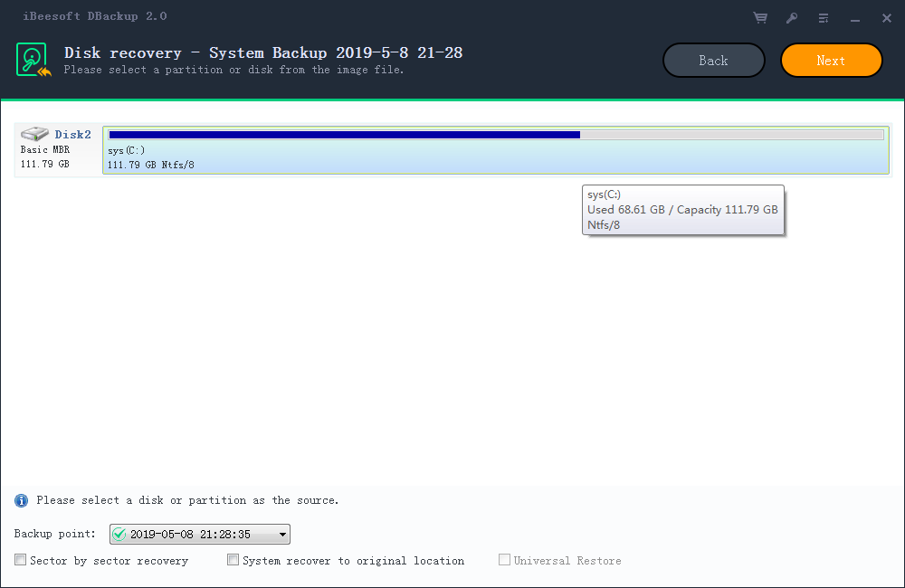
Task: Click the 'Basic MBR' text
Action: pos(45,150)
